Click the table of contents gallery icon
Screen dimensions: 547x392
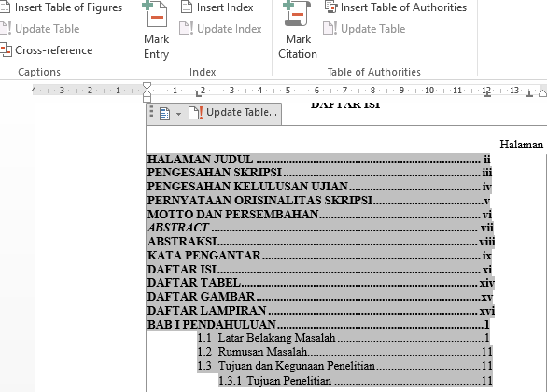tap(164, 114)
